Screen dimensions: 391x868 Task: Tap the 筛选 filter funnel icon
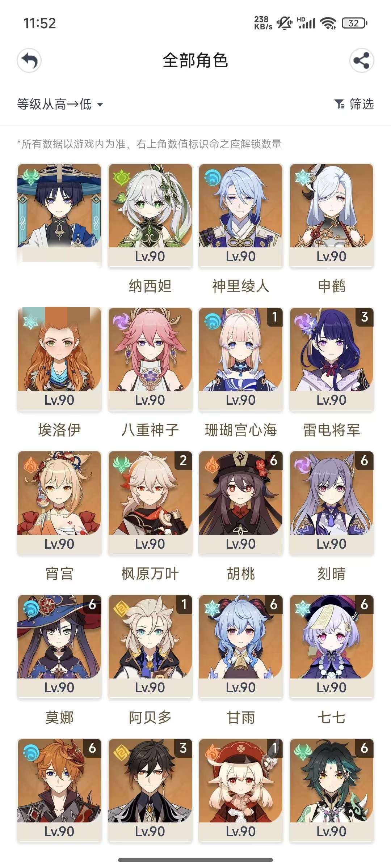339,104
